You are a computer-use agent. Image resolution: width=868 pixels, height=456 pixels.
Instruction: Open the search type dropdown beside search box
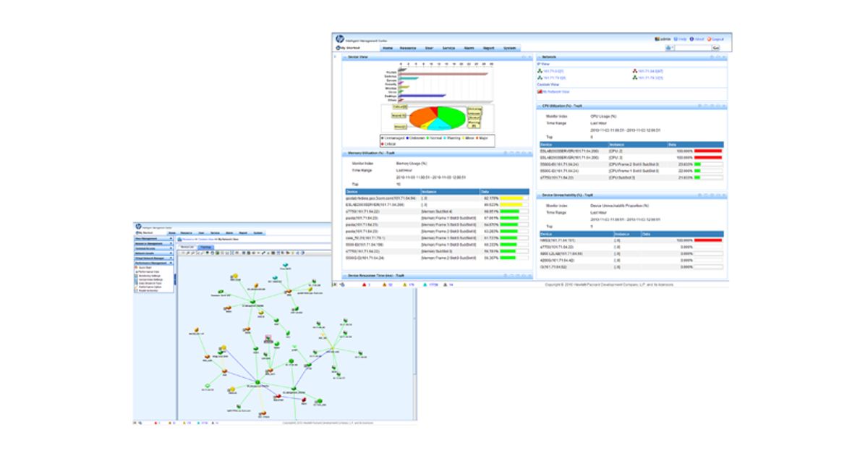coord(670,48)
